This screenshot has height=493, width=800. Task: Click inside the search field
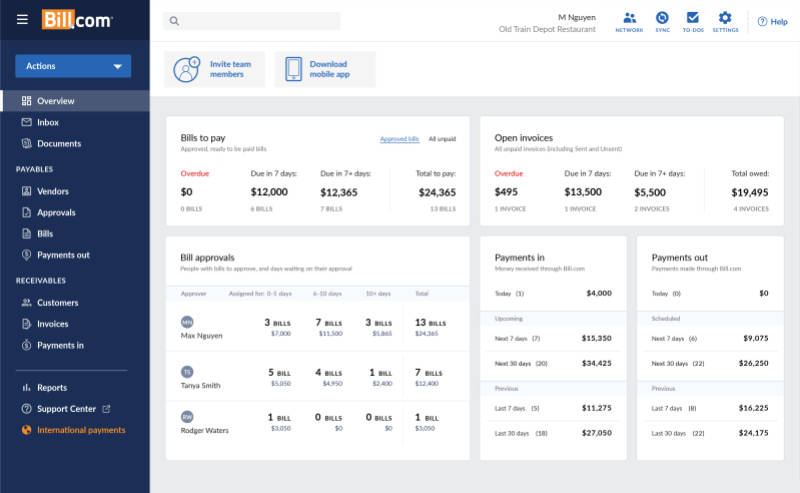click(x=260, y=21)
